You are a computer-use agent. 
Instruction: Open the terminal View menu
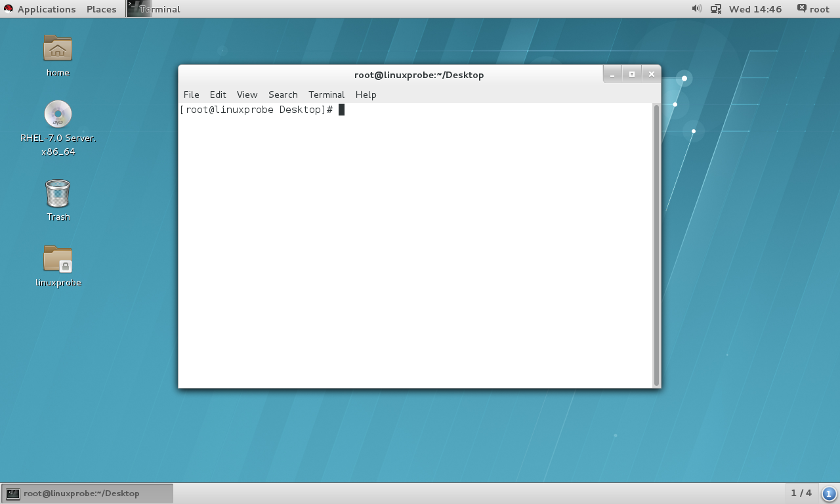[x=247, y=94]
